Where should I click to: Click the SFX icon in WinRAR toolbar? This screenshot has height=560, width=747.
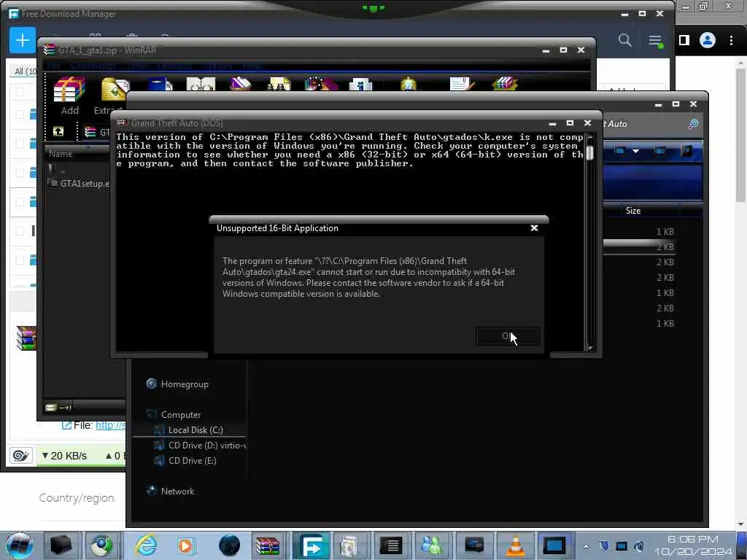505,84
